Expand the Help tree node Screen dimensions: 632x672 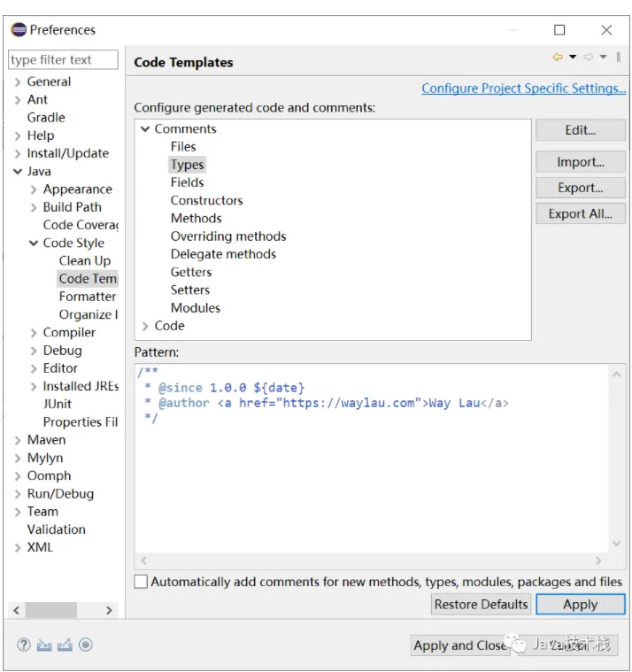[18, 135]
